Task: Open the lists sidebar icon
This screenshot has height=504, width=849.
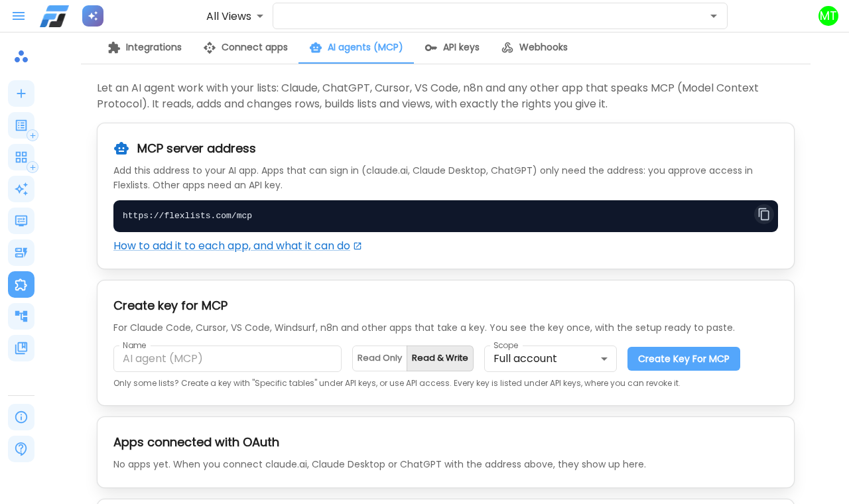Action: pos(21,125)
